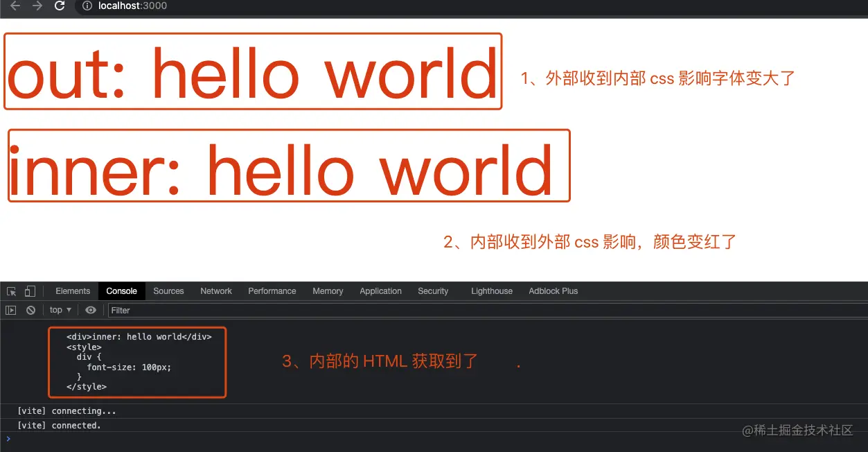Select the 'inner: hello world' page text

point(280,169)
